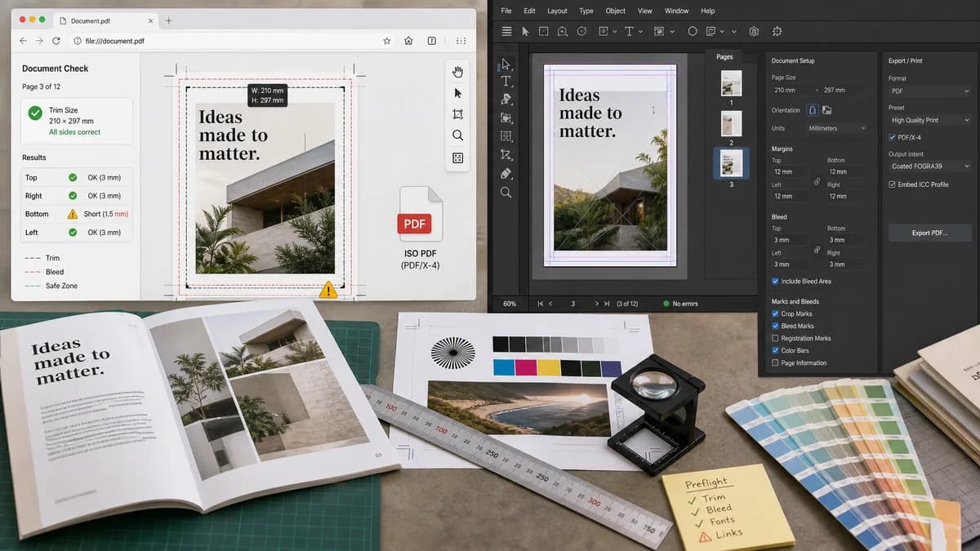
Task: Switch to the Pages panel tab
Action: [x=724, y=57]
